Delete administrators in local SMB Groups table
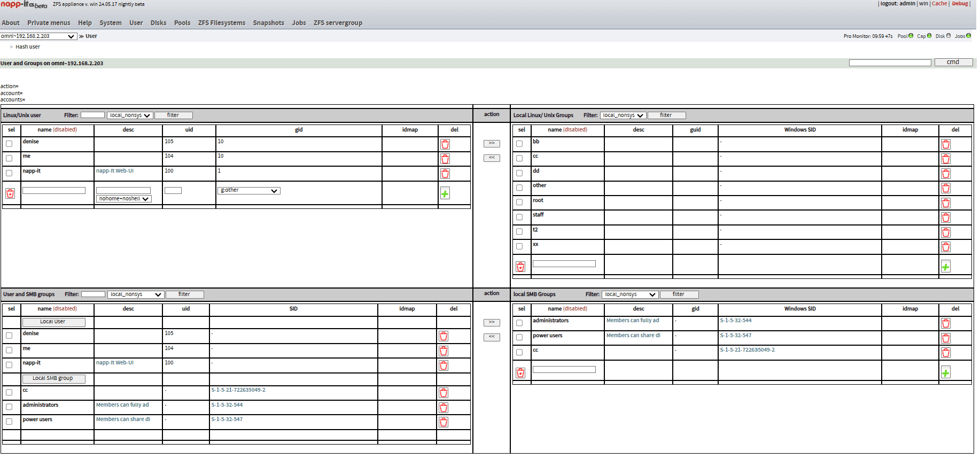 946,323
